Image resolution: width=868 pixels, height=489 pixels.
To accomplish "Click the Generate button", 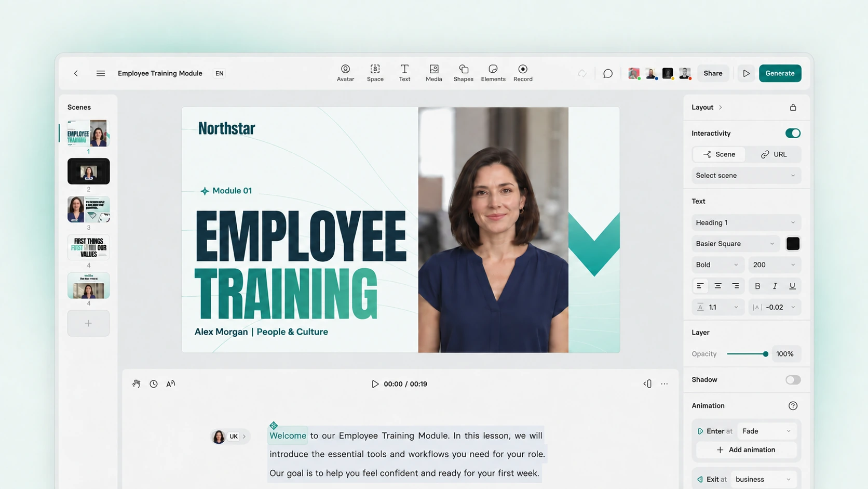I will [780, 73].
